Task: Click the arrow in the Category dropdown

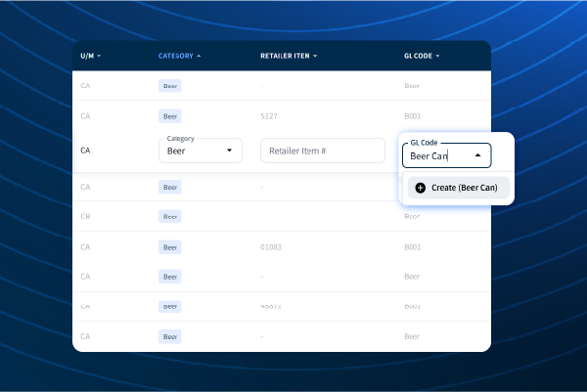Action: [230, 151]
